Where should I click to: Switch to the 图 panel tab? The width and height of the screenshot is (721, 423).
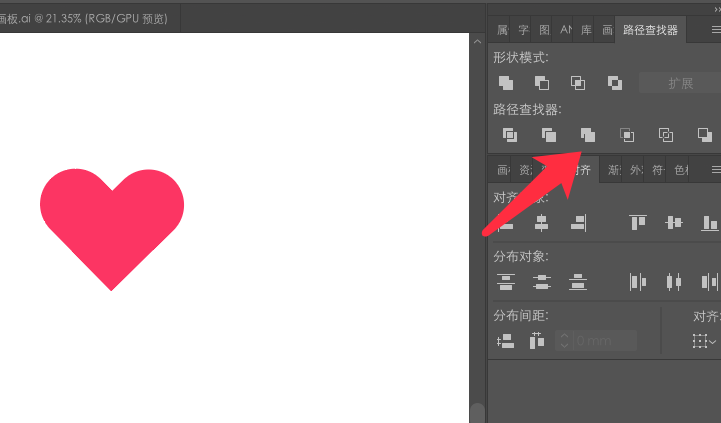544,30
